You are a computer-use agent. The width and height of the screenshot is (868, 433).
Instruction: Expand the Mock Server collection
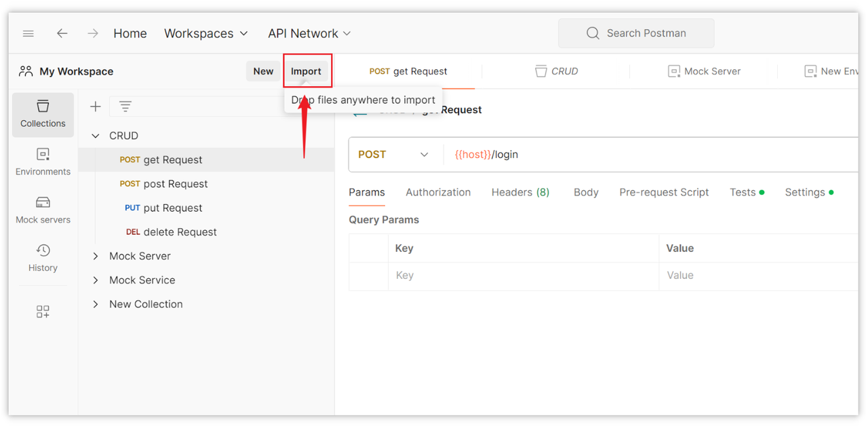pos(96,256)
